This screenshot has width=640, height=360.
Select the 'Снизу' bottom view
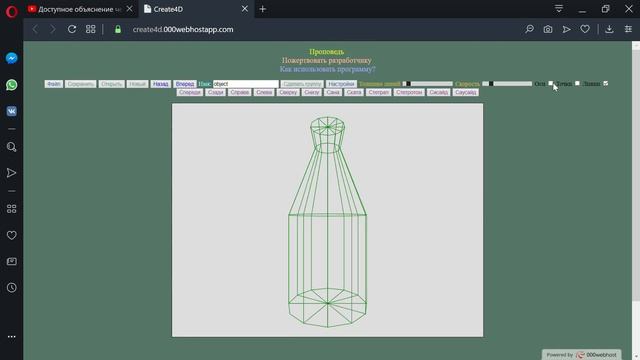pos(312,93)
